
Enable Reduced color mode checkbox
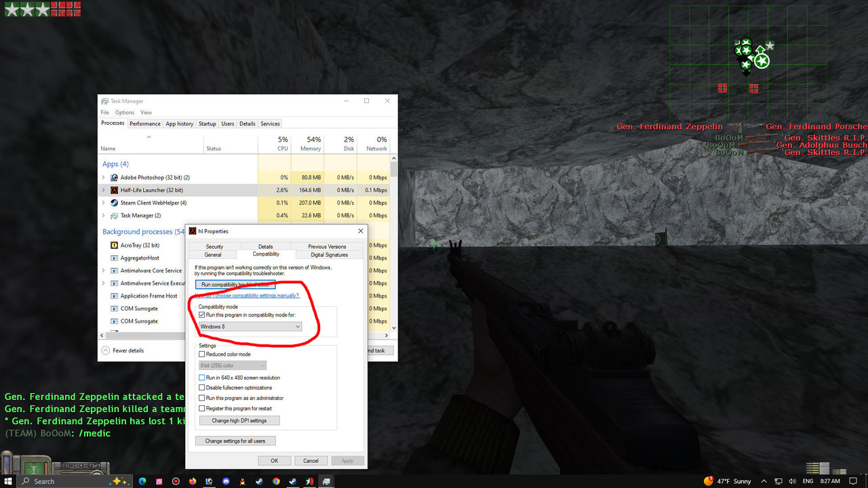[201, 354]
